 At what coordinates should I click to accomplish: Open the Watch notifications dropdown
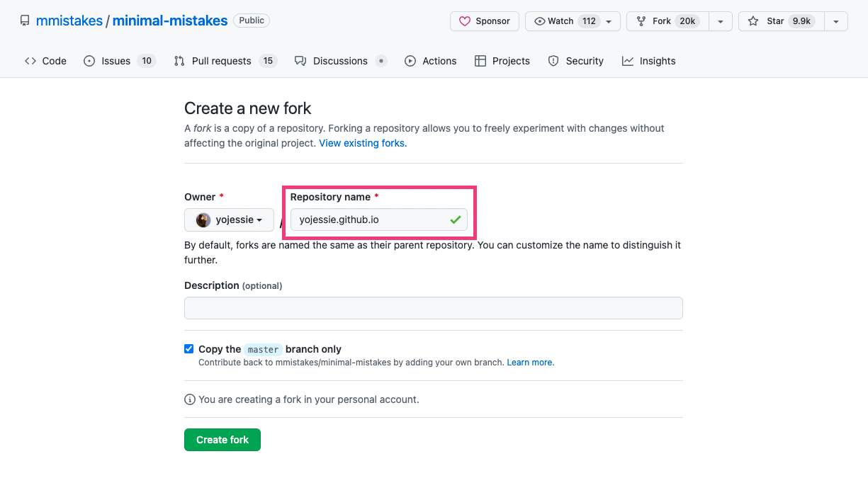tap(573, 21)
